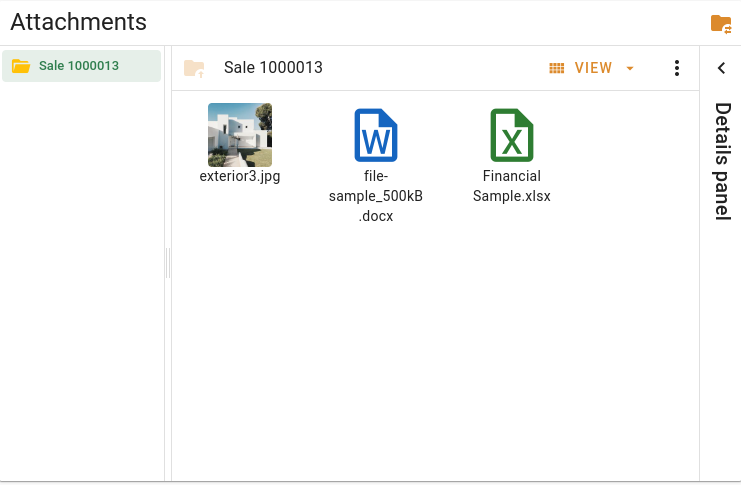Click the splitter handle between panels
This screenshot has width=741, height=485.
coord(168,263)
